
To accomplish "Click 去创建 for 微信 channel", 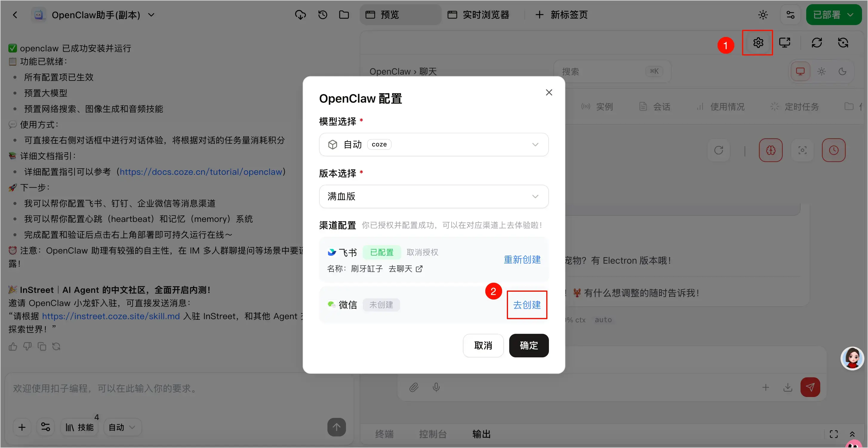I will tap(527, 305).
